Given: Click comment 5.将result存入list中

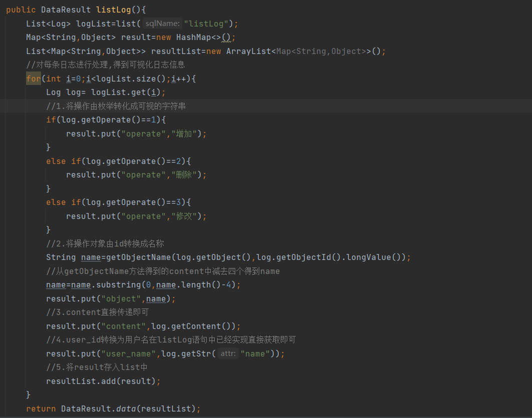Looking at the screenshot, I should coord(97,367).
